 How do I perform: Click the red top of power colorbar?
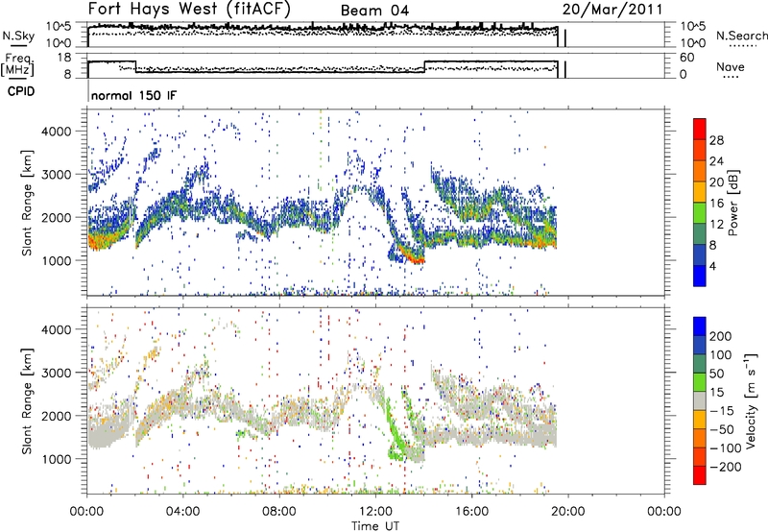click(x=700, y=129)
